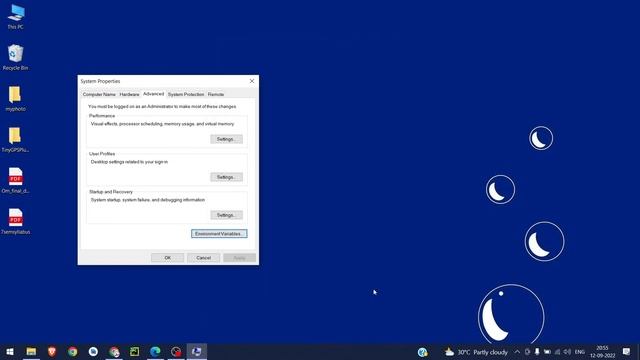This screenshot has height=360, width=640.
Task: Open Performance Settings button
Action: 227,139
